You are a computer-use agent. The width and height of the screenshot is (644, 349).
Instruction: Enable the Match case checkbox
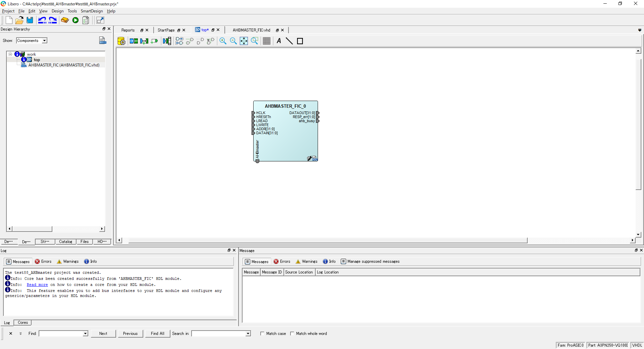coord(262,334)
